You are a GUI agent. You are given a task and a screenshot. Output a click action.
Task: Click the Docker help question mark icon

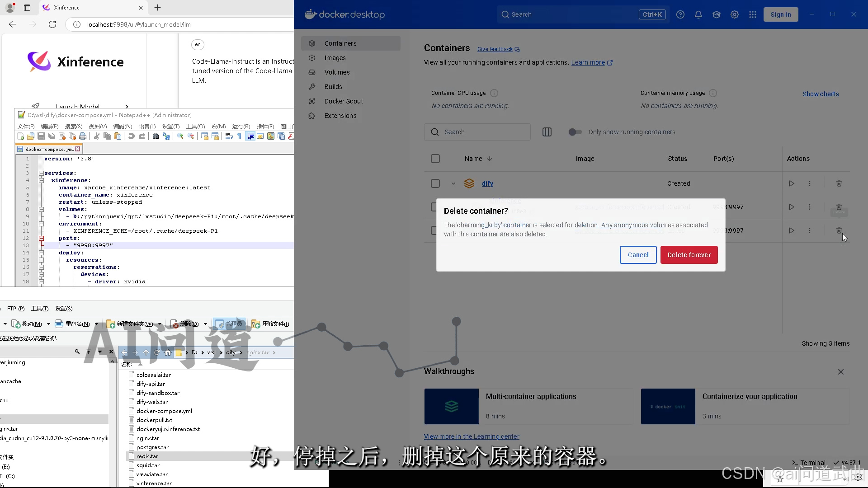(x=680, y=14)
